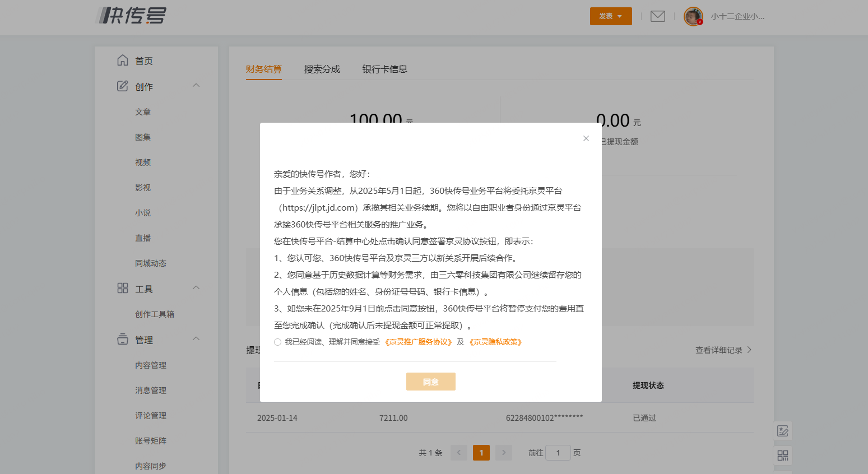This screenshot has height=474, width=868.
Task: Select page 1 in pagination
Action: coord(481,453)
